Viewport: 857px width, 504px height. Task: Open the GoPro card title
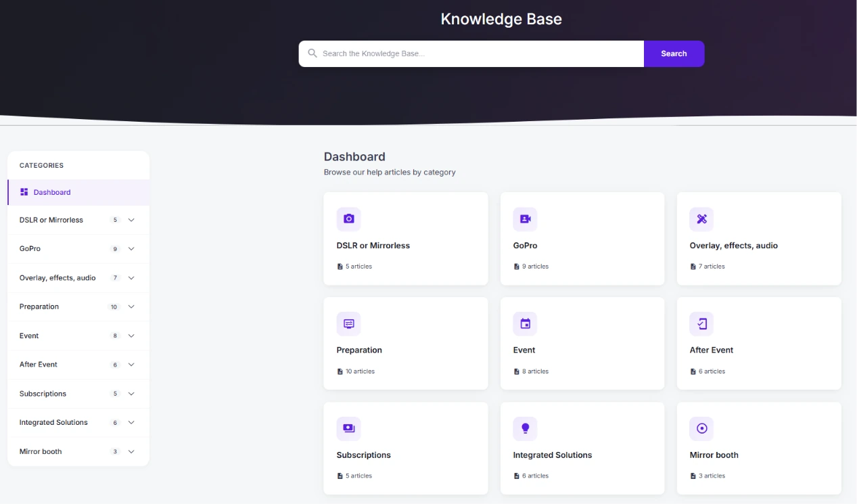click(526, 246)
